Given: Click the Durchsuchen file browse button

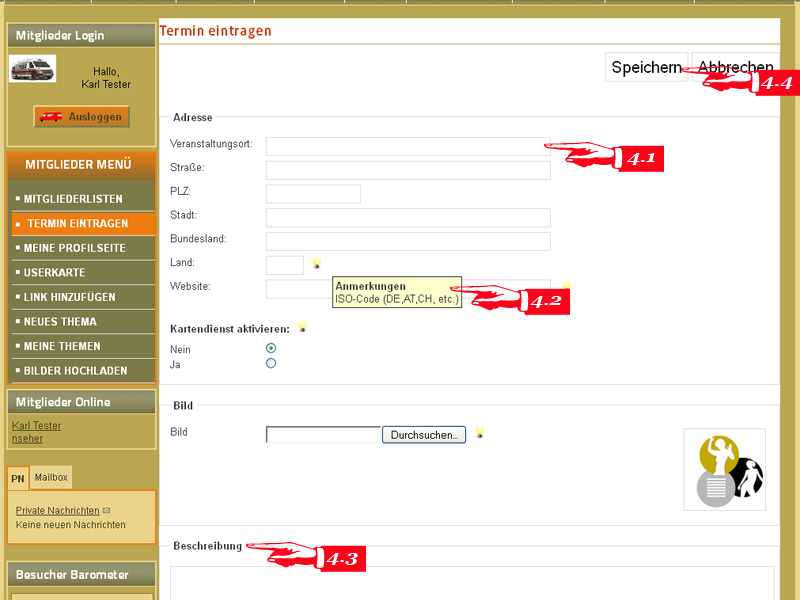Looking at the screenshot, I should pyautogui.click(x=424, y=435).
